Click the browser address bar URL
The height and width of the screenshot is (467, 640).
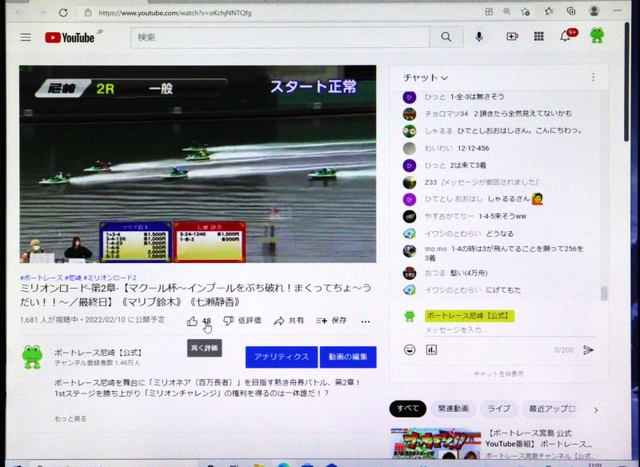[175, 13]
